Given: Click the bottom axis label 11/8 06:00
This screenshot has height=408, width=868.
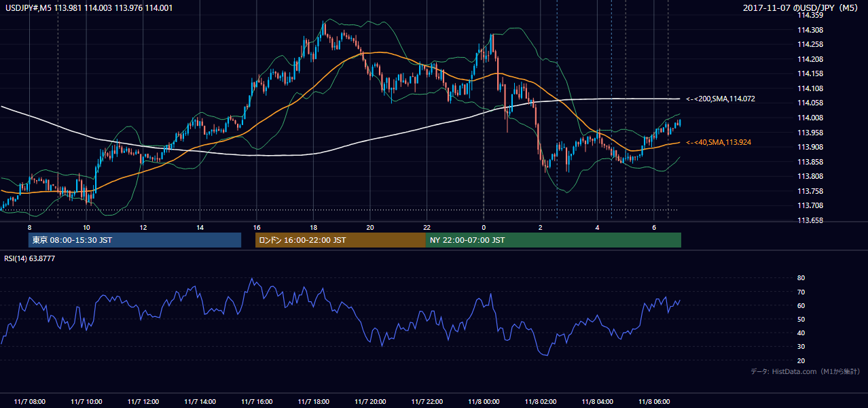Looking at the screenshot, I should coord(654,402).
